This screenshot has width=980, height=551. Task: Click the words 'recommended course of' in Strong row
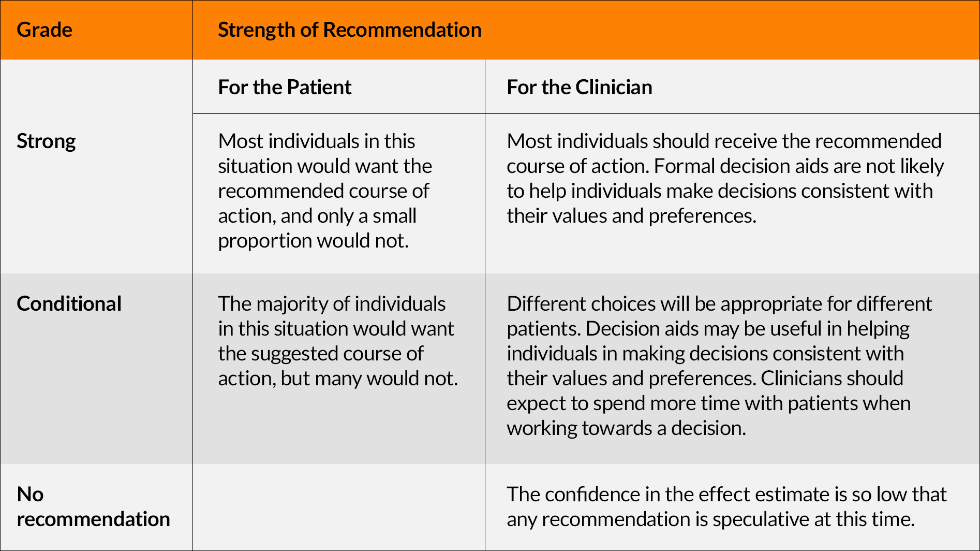coord(323,191)
